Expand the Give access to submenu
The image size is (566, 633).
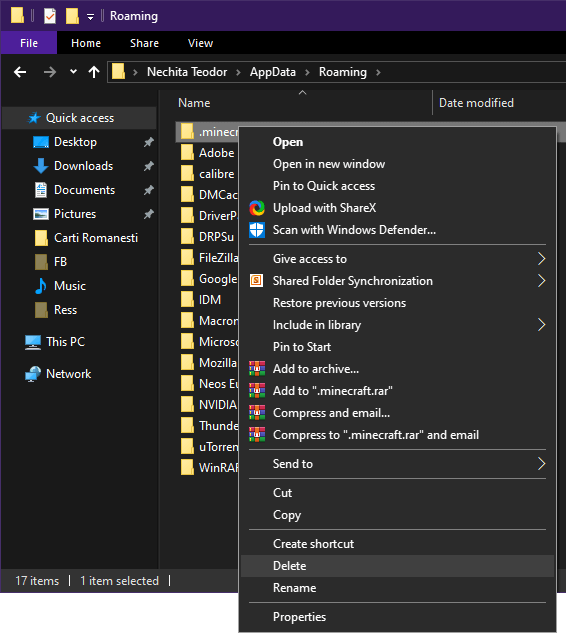542,259
